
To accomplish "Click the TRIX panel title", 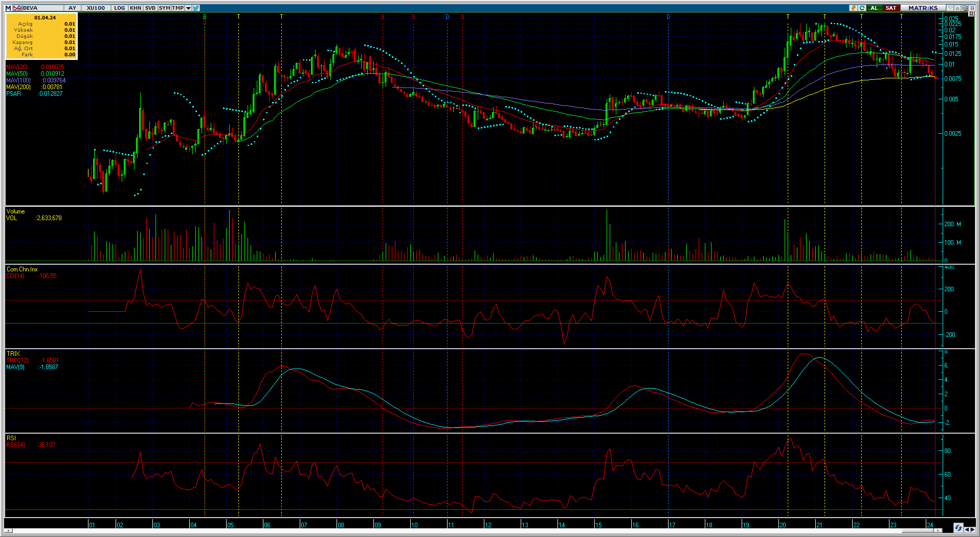I will pos(13,354).
